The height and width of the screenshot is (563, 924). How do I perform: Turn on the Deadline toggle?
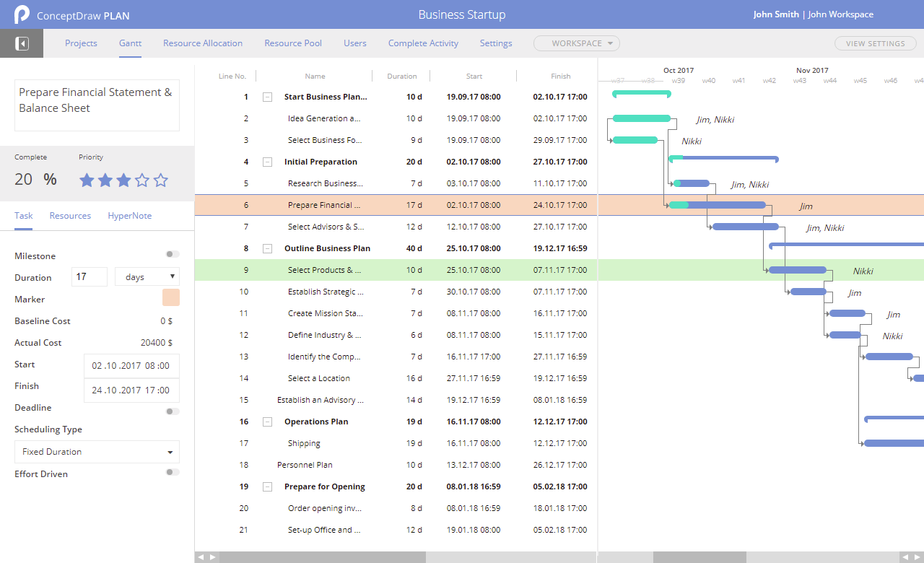click(x=173, y=411)
